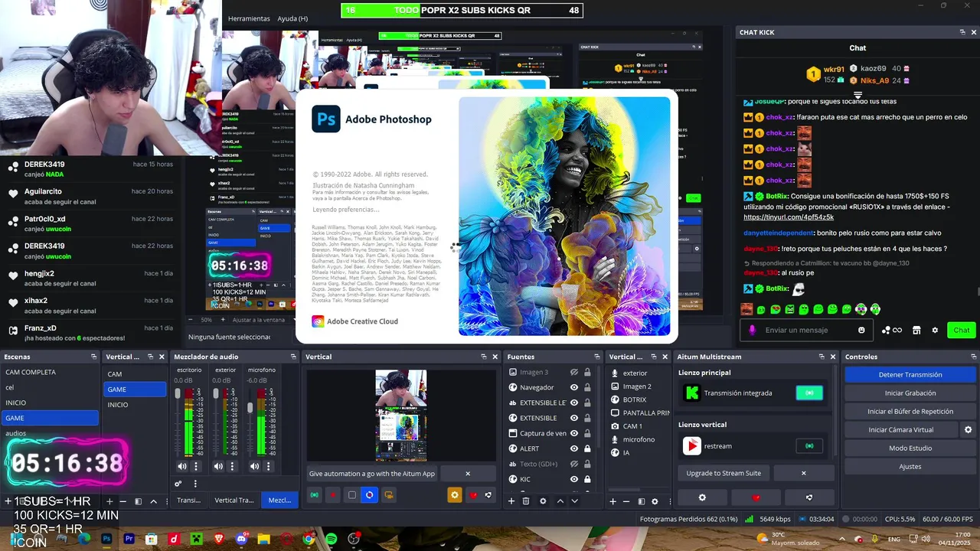The height and width of the screenshot is (551, 980).
Task: Open microfono channel options menu
Action: point(268,466)
